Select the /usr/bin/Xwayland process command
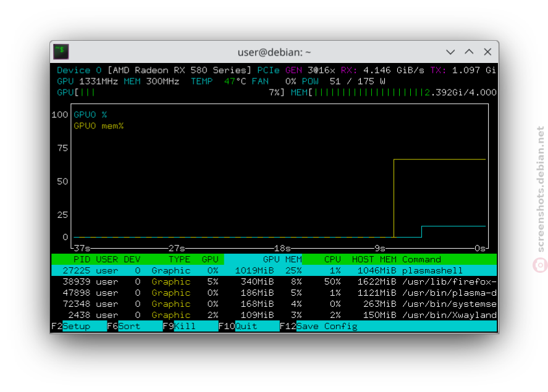The width and height of the screenshot is (548, 392). [449, 315]
